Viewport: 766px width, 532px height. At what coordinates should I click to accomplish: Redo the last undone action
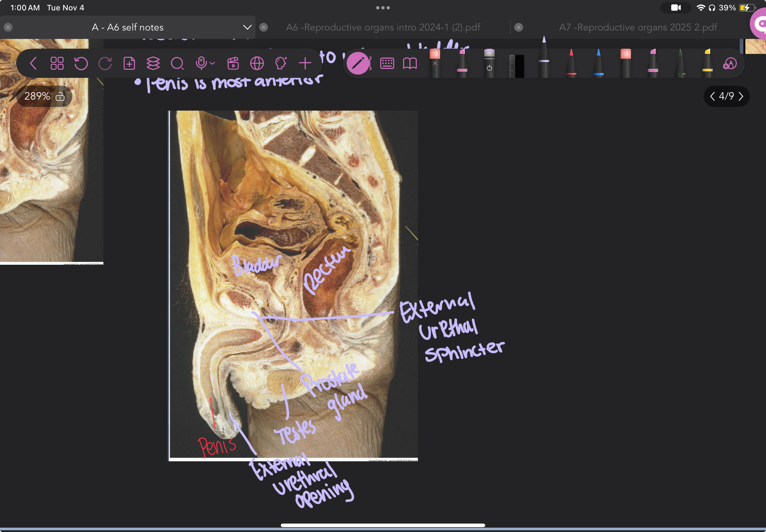105,63
